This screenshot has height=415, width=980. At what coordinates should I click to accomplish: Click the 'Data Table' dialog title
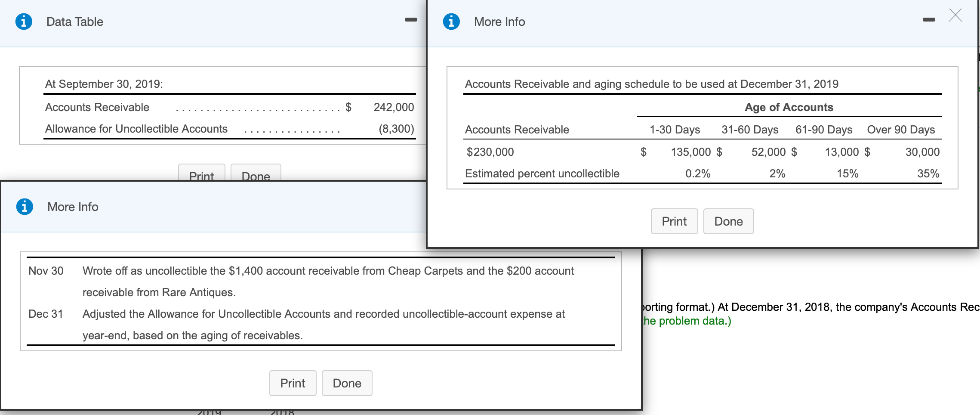tap(75, 22)
